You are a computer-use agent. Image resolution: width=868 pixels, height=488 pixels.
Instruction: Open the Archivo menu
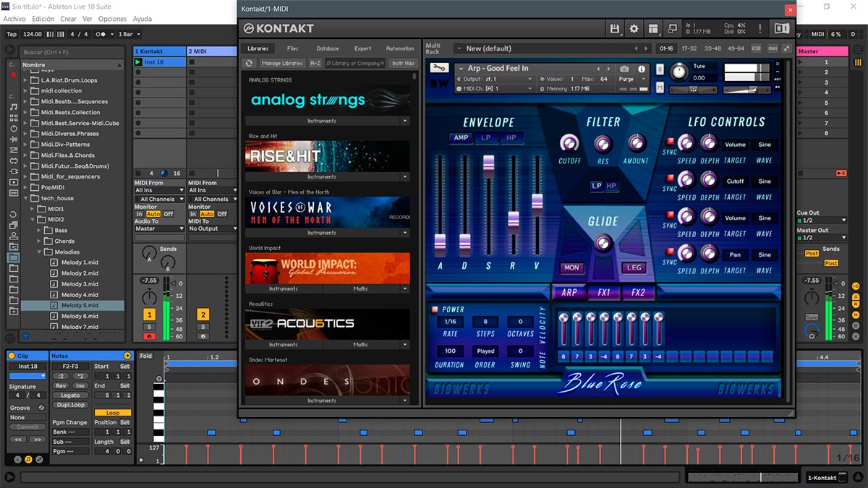14,19
